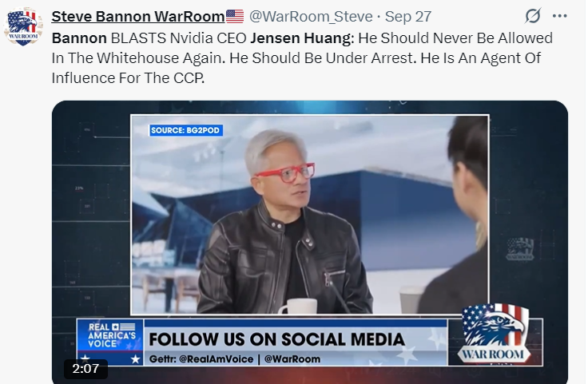588x384 pixels.
Task: Click the Real America's Voice logo
Action: 110,342
